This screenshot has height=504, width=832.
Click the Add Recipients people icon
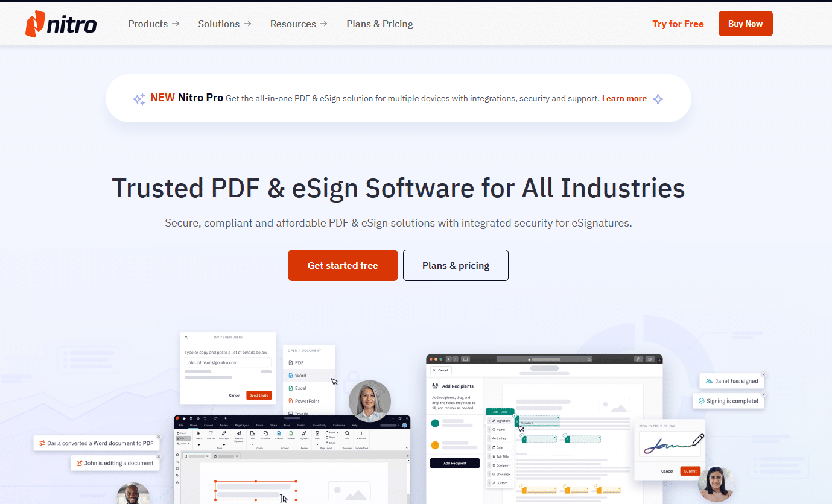click(x=435, y=386)
